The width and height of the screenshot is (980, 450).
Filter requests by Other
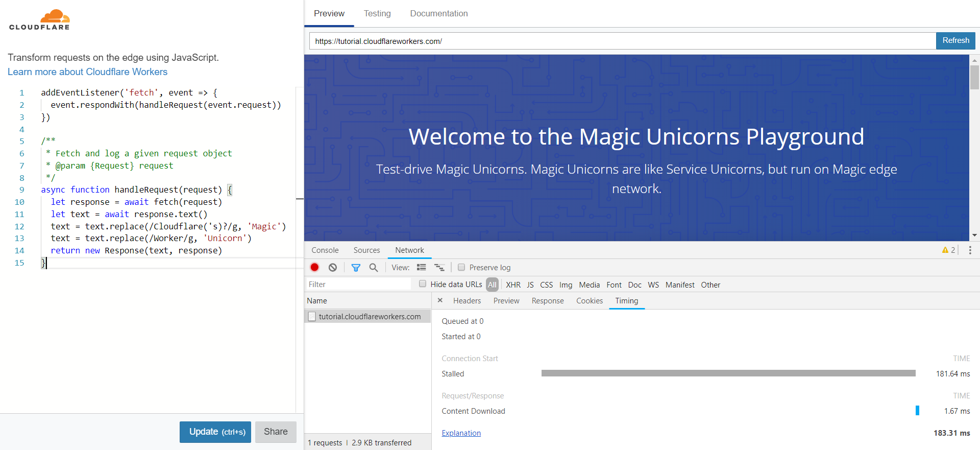[710, 285]
